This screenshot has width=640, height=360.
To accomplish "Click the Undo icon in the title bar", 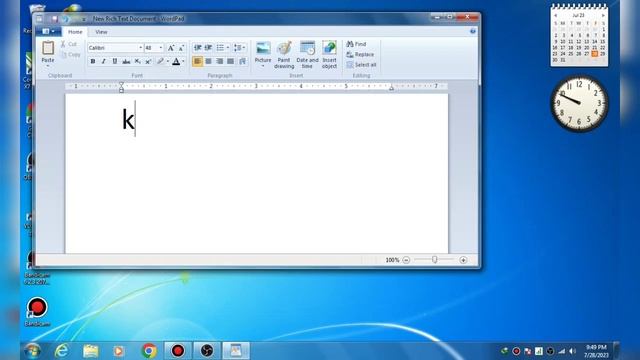I will [x=65, y=19].
